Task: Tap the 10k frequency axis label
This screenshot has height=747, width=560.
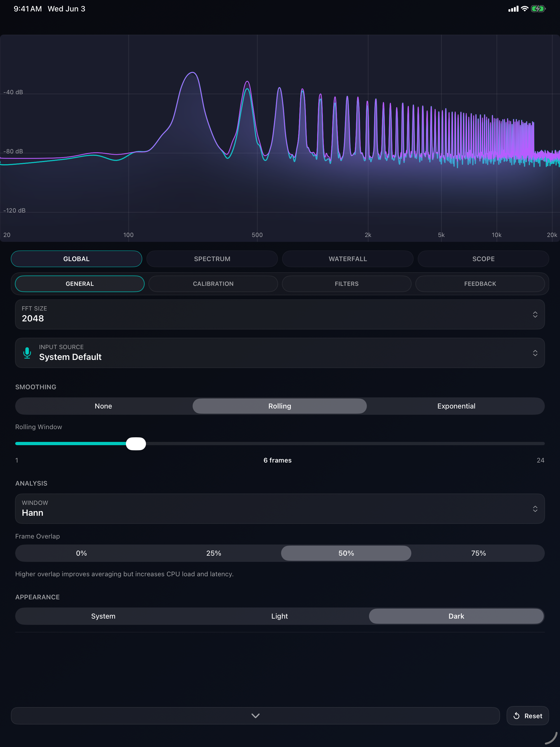Action: coord(497,235)
